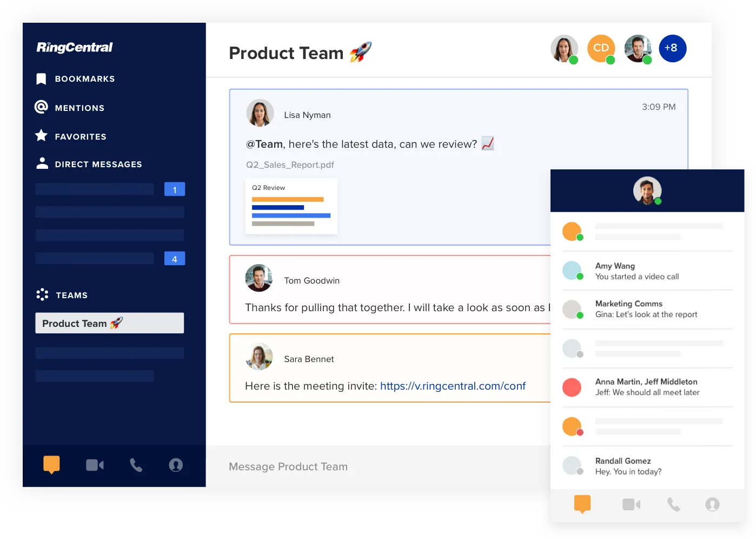Switch to messaging tab in dark sidebar
The height and width of the screenshot is (539, 756).
51,464
